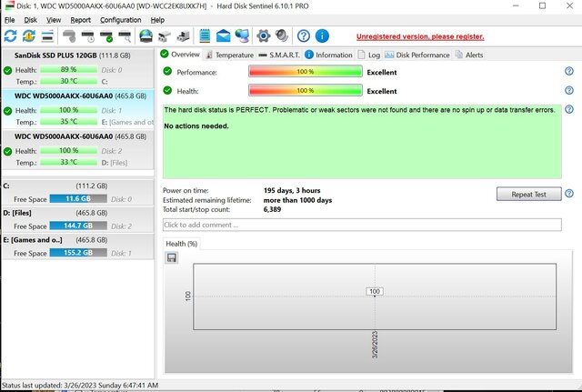Click the add comment text field
This screenshot has width=582, height=392.
tap(360, 224)
